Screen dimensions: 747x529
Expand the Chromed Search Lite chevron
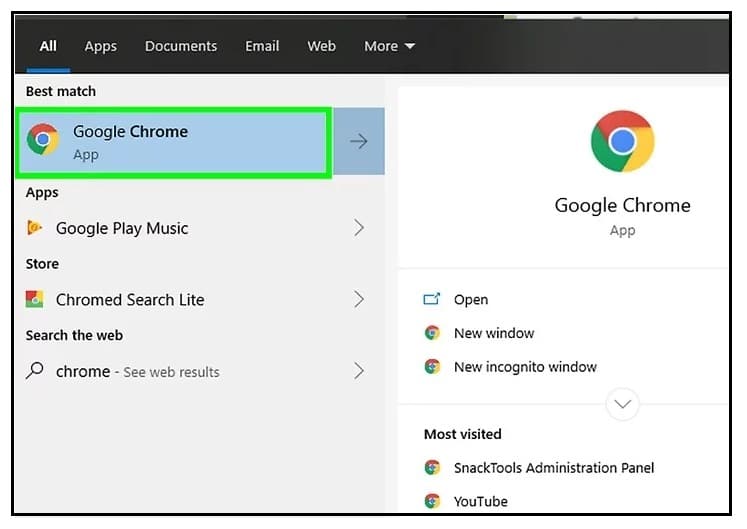click(359, 299)
